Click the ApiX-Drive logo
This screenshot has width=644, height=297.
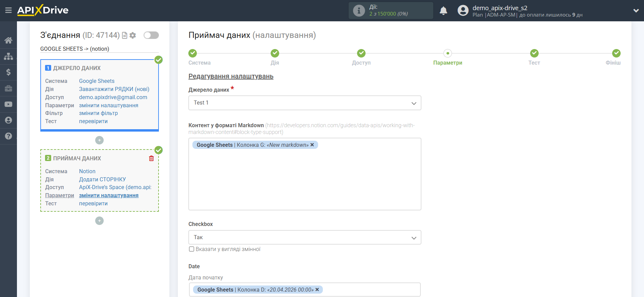pyautogui.click(x=43, y=10)
